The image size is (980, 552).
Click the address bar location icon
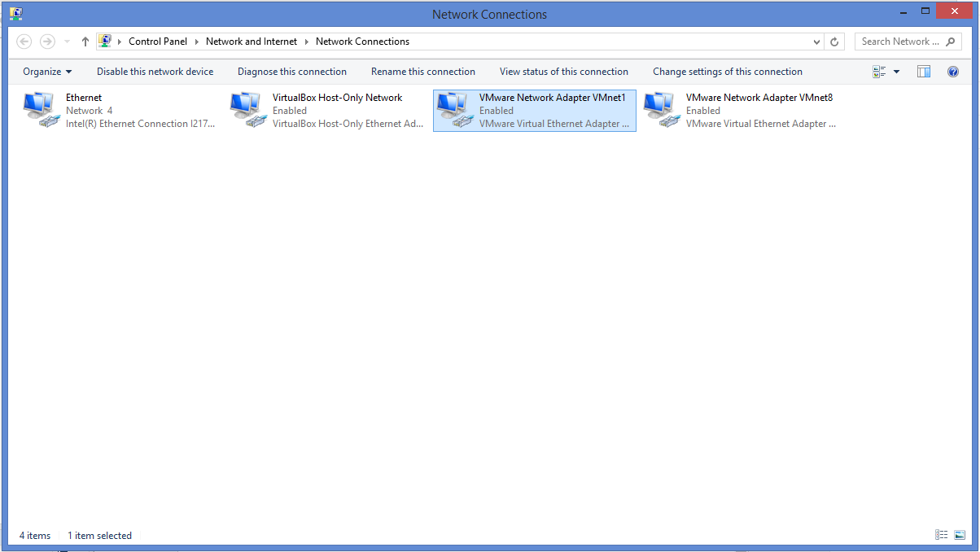coord(105,42)
